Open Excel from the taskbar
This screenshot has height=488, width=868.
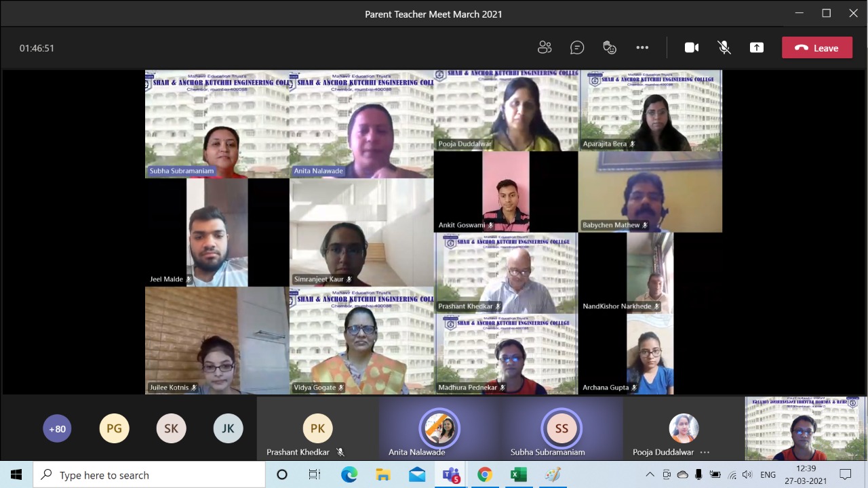[x=519, y=475]
